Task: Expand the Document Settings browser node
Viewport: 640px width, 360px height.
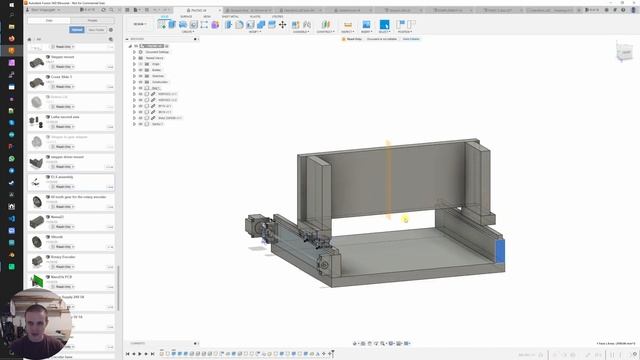Action: coord(134,52)
